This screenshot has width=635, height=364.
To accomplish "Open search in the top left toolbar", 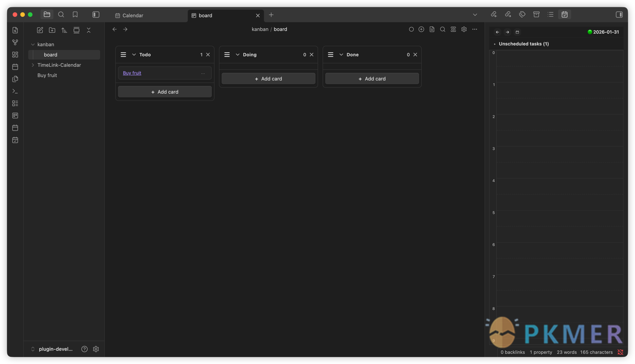I will pos(61,14).
